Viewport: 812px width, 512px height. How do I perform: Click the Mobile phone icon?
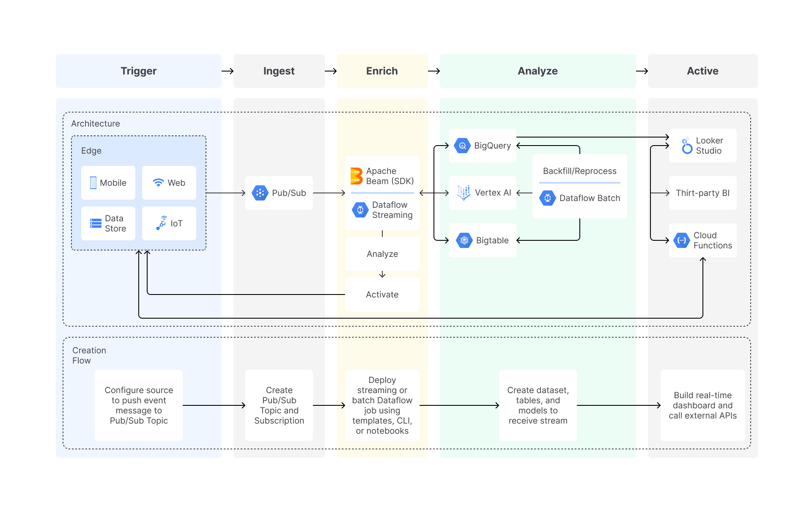point(93,183)
